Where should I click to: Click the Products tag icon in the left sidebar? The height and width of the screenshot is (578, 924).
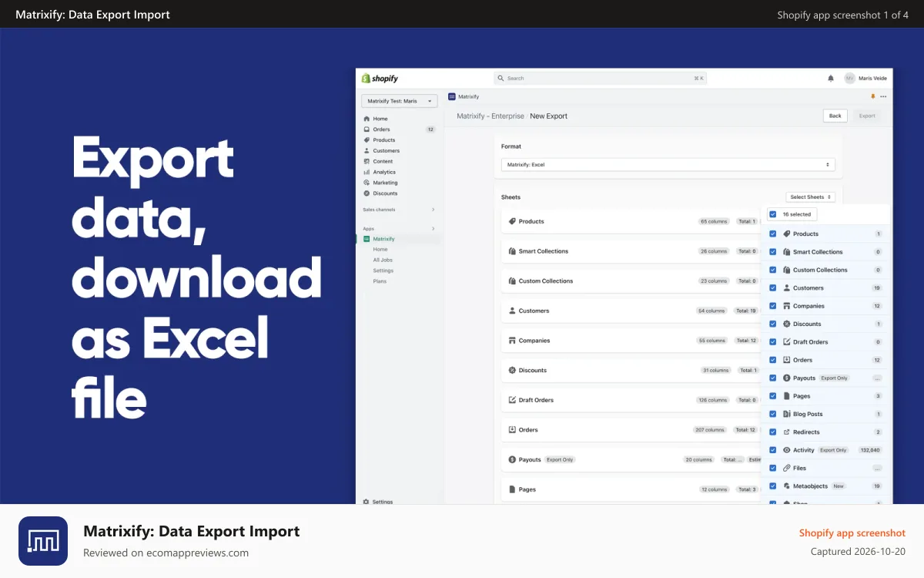point(367,140)
